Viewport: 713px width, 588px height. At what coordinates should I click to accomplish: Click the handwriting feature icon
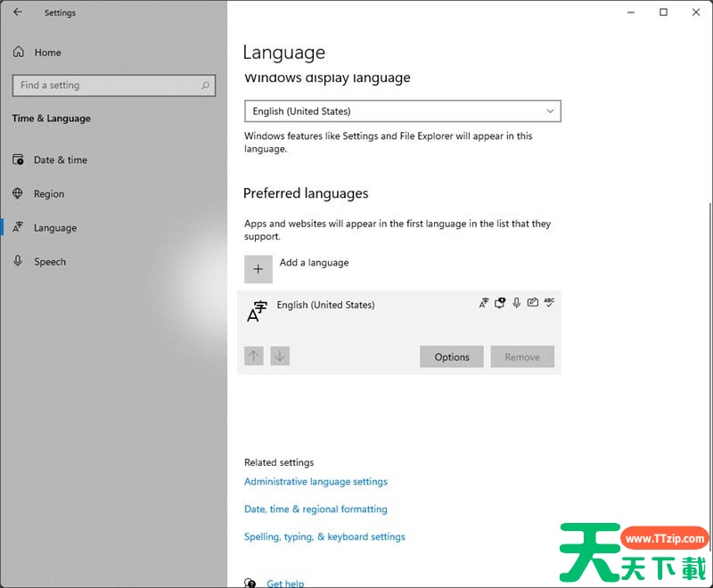point(532,303)
